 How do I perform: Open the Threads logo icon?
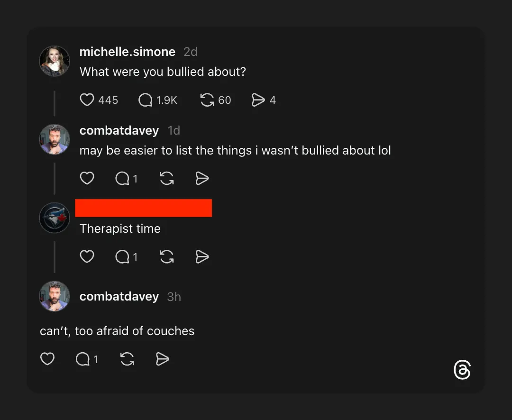pyautogui.click(x=462, y=370)
